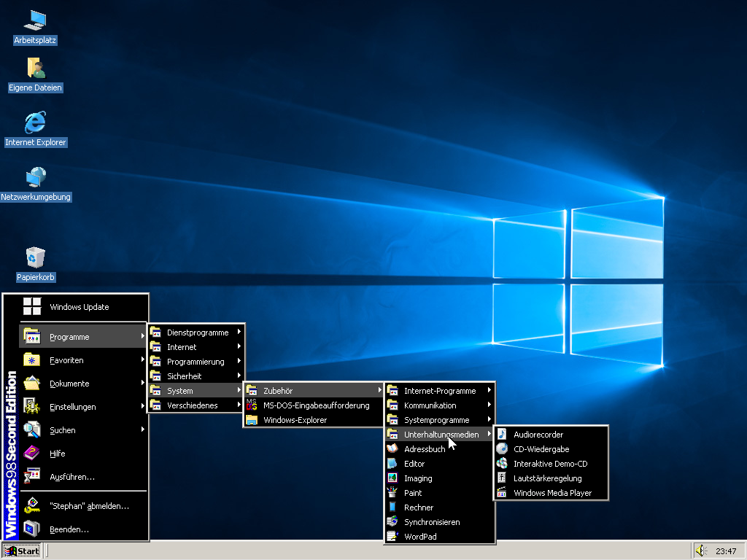This screenshot has height=560, width=747.
Task: Expand the Internet submenu arrow under Programme
Action: (239, 346)
